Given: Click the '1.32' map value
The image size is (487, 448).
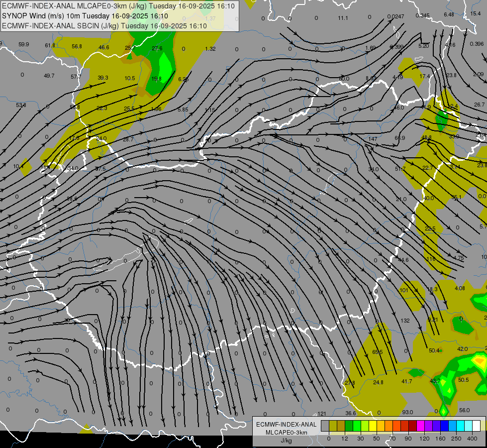Looking at the screenshot, I should click(210, 49).
